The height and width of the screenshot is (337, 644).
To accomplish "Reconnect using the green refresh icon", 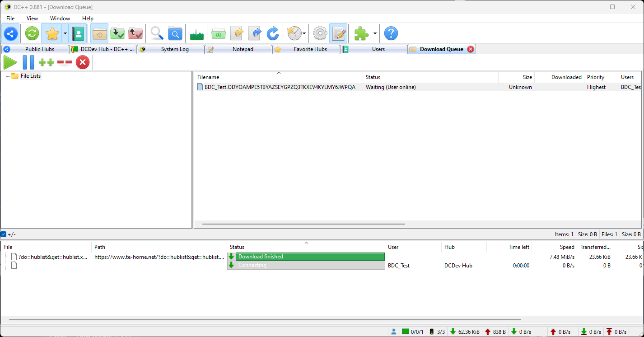I will 31,33.
